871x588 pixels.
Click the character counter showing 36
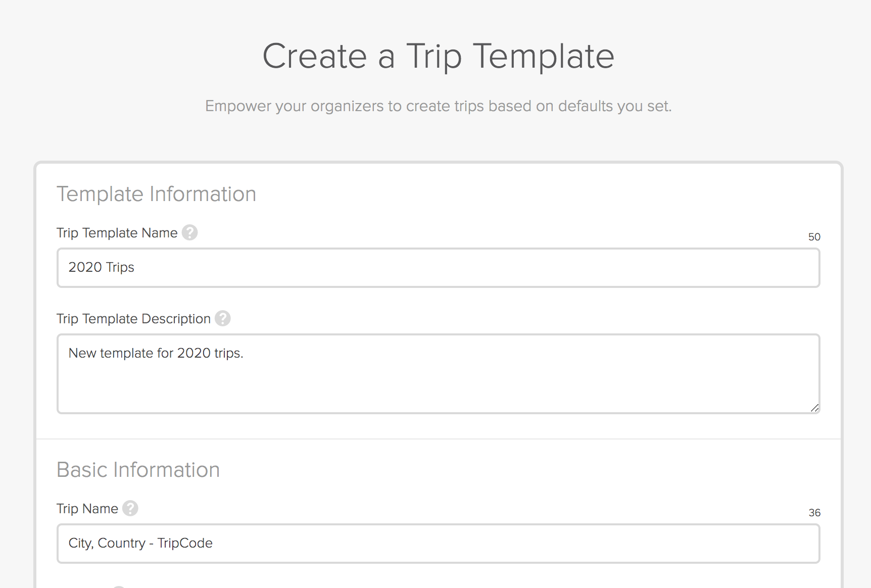pos(814,513)
